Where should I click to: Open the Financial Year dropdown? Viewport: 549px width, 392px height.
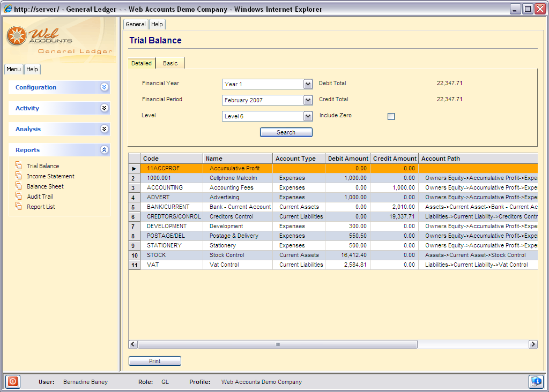[308, 84]
